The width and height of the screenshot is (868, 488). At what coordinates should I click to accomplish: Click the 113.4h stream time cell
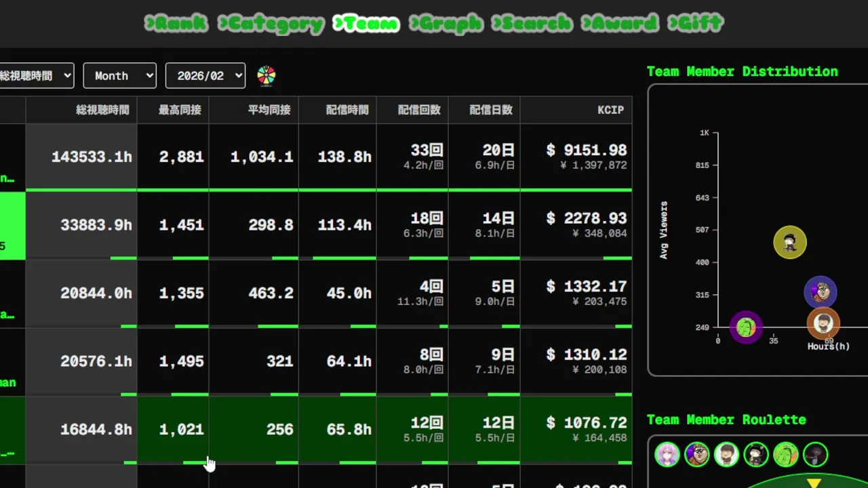[338, 225]
